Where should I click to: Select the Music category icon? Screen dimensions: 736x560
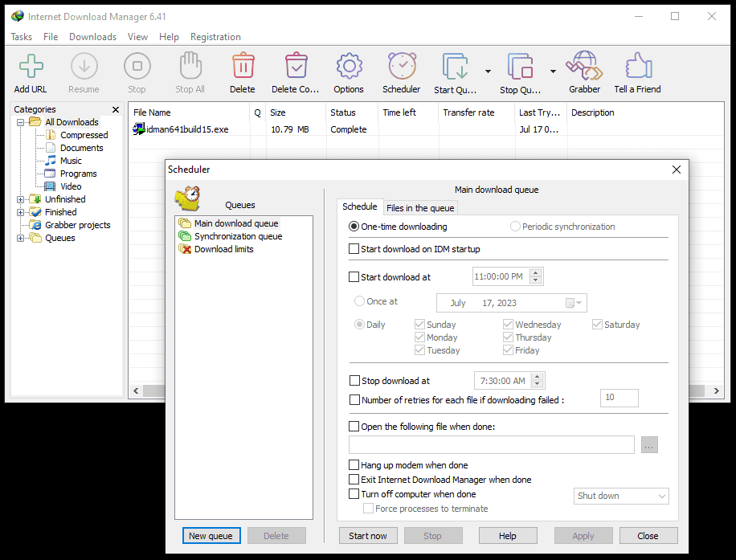tap(51, 161)
